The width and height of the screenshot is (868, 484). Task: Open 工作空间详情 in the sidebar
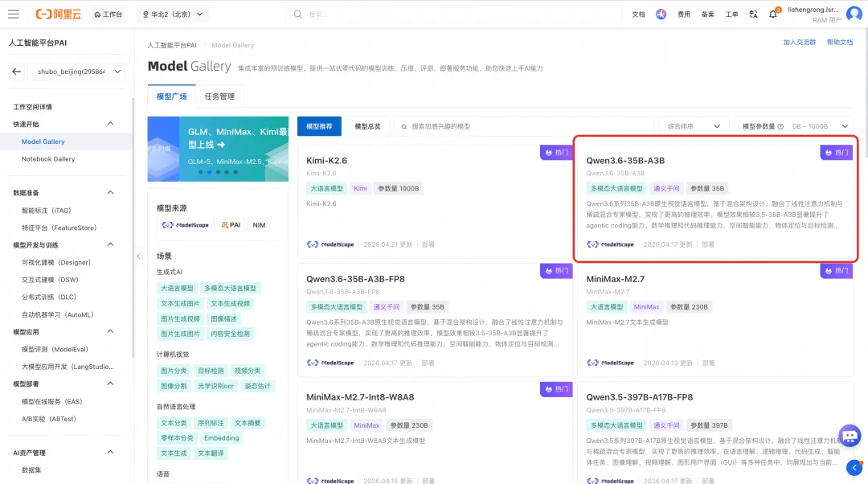33,107
